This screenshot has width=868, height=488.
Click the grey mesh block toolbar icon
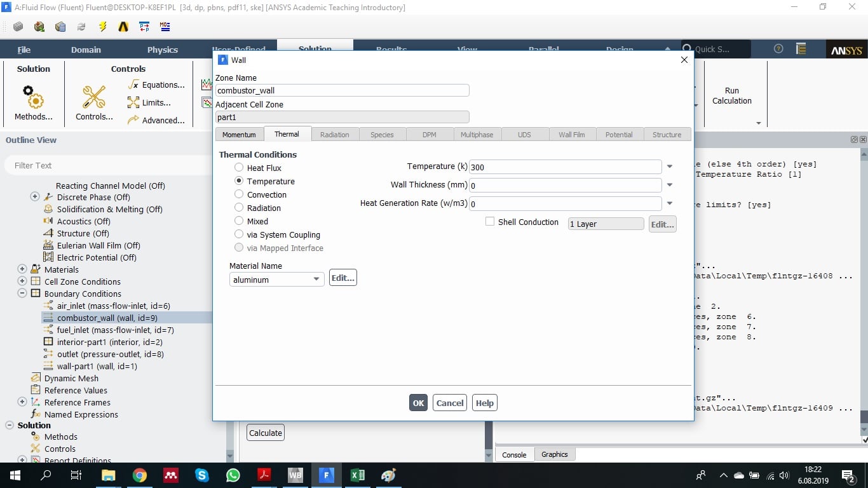click(x=18, y=27)
